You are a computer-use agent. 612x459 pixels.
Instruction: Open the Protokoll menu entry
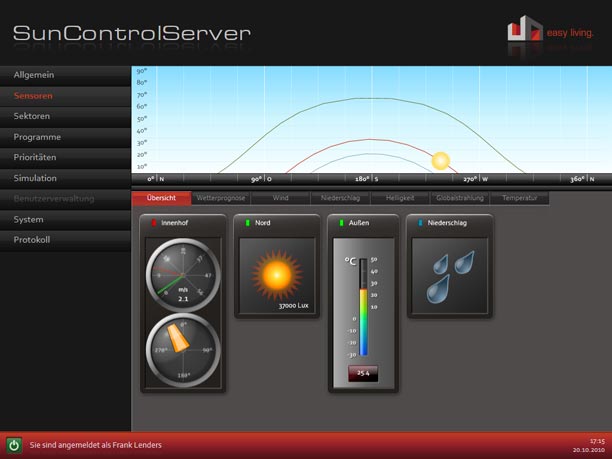pyautogui.click(x=32, y=240)
